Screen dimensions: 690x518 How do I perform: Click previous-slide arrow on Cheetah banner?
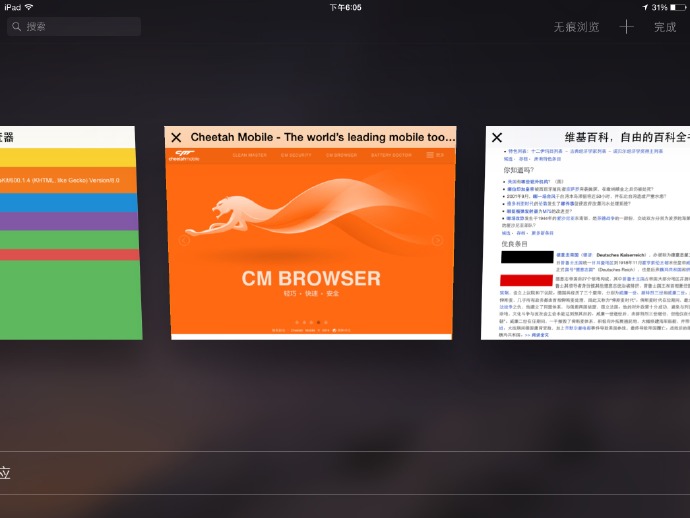click(184, 240)
